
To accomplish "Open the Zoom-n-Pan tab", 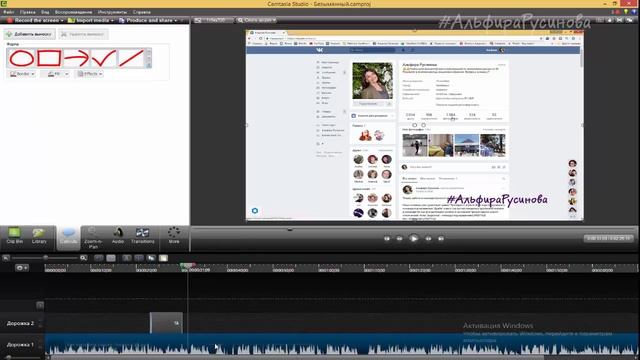I will (93, 238).
